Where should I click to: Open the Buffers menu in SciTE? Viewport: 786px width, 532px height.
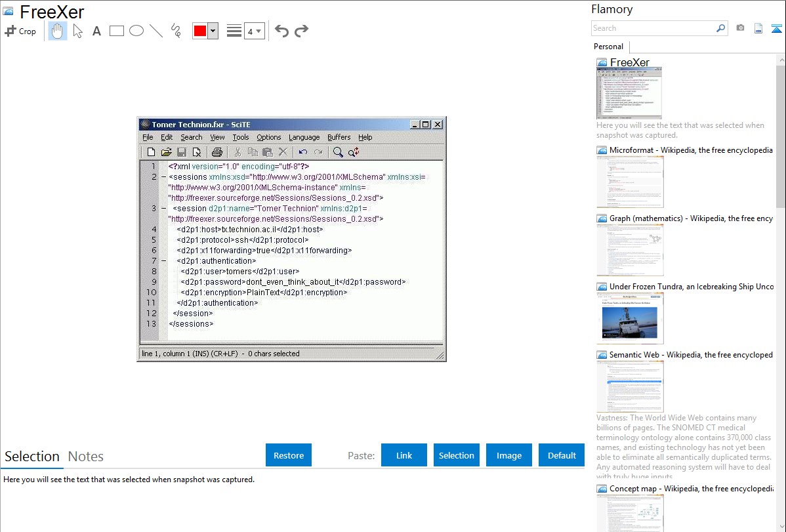point(339,137)
